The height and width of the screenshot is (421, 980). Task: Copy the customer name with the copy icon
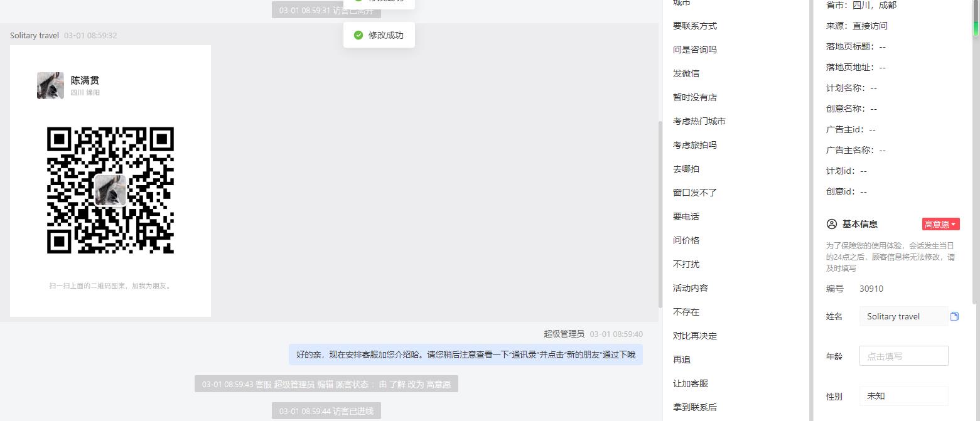pos(954,316)
